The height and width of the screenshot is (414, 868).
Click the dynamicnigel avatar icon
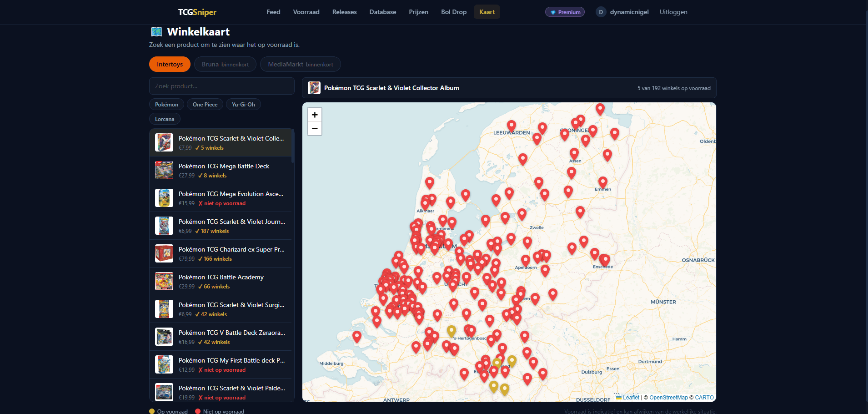601,12
